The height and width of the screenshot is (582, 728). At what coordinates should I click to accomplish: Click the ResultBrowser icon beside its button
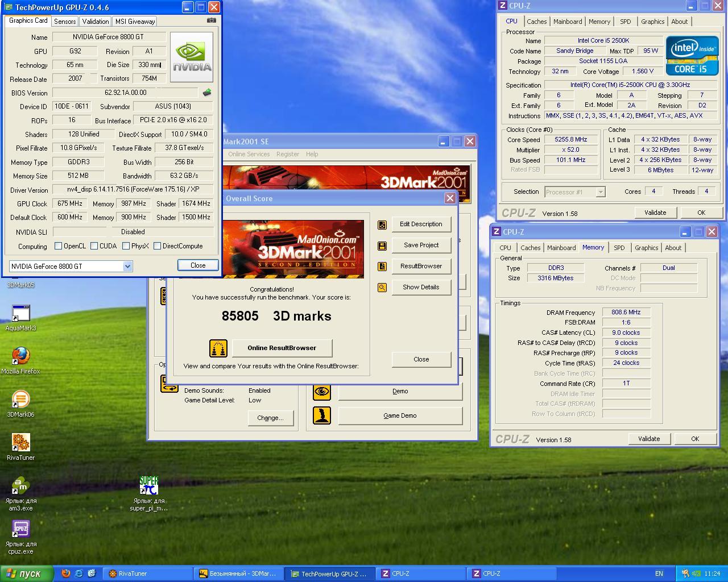pyautogui.click(x=382, y=267)
